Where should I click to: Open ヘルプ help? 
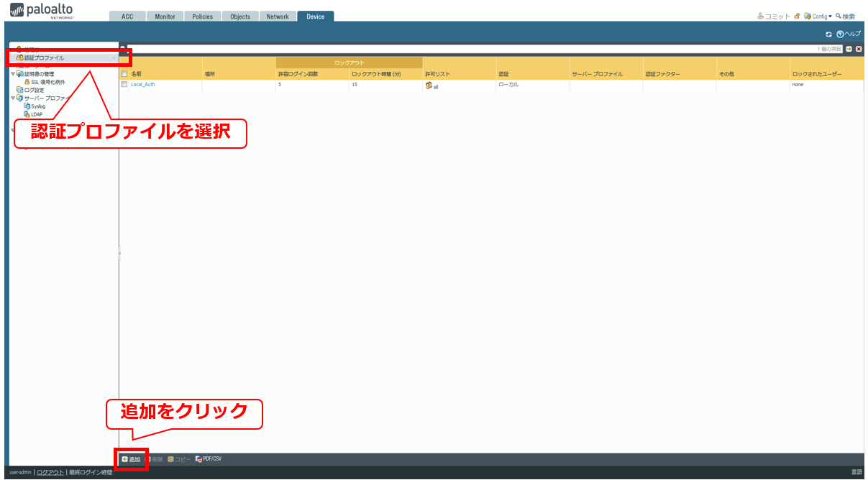point(848,34)
